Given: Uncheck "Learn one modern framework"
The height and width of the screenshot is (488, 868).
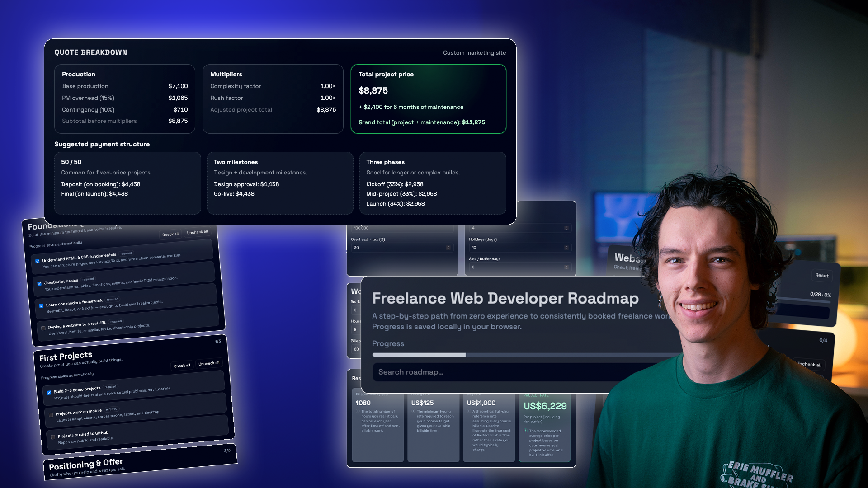Looking at the screenshot, I should 42,305.
